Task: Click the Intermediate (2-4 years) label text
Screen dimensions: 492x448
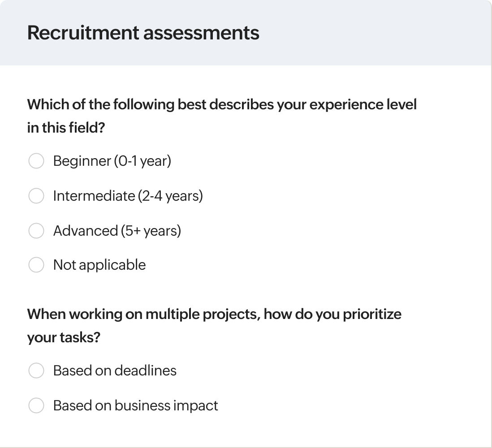Action: click(128, 196)
